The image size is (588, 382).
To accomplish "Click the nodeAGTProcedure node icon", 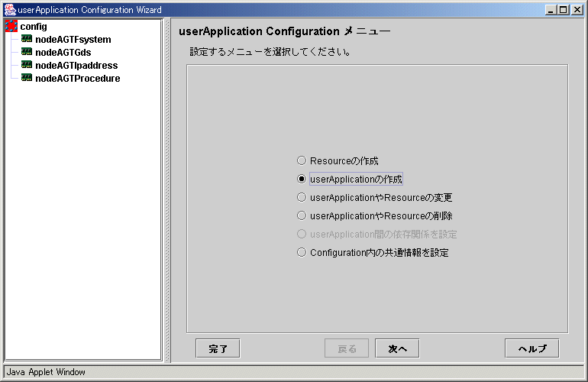I will coord(27,78).
